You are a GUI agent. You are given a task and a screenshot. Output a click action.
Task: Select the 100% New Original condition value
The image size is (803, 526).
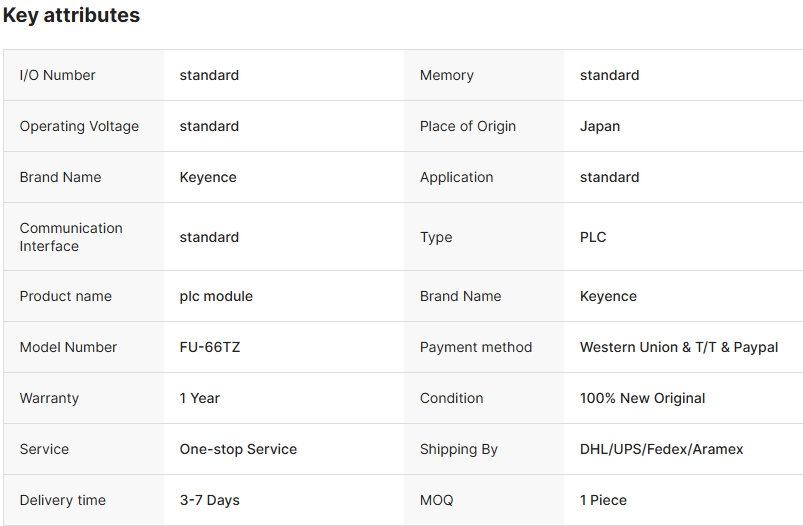(x=642, y=398)
